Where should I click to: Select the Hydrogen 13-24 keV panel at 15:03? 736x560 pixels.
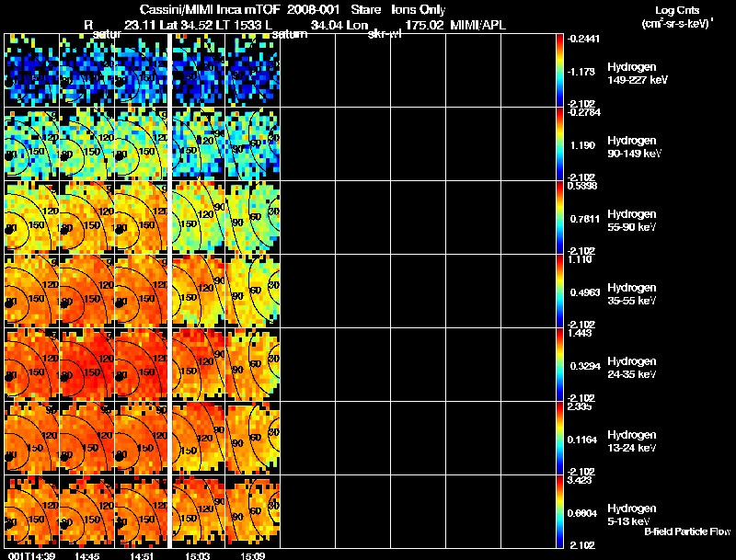pyautogui.click(x=198, y=439)
